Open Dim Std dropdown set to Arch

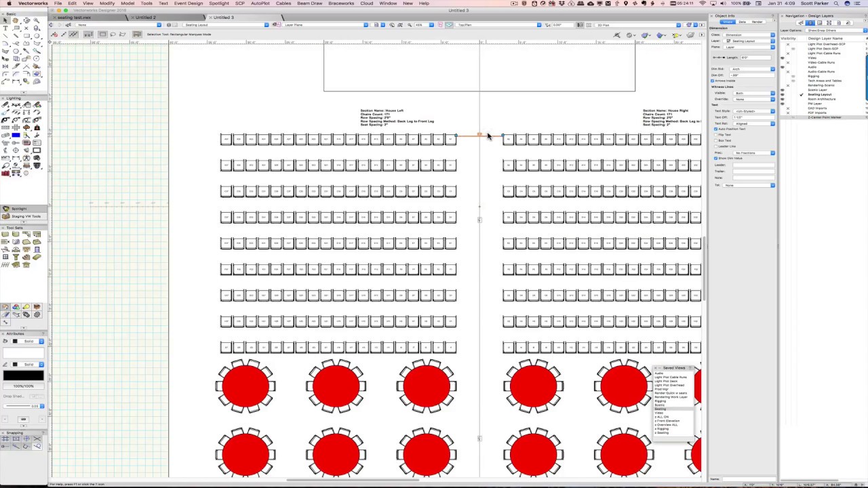(x=752, y=69)
